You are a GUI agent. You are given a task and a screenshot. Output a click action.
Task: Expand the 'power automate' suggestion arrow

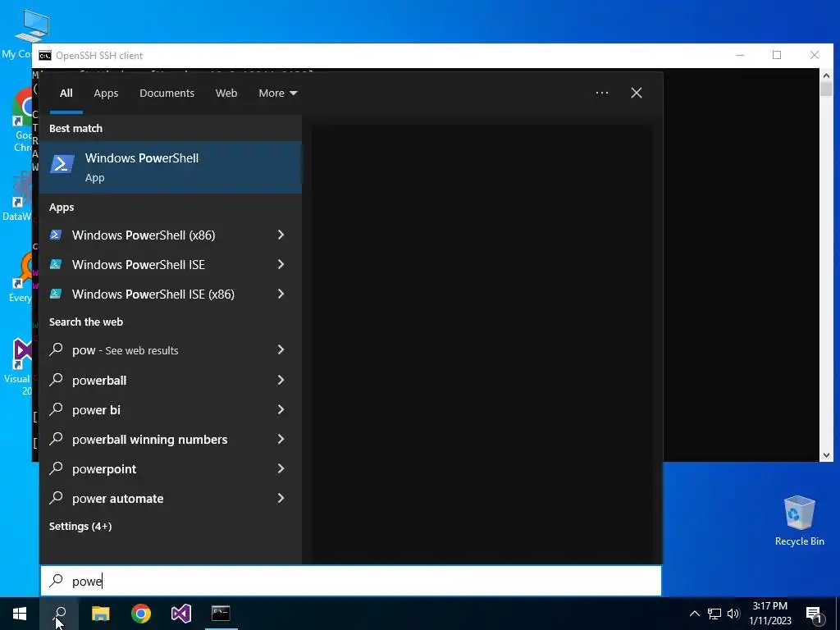pyautogui.click(x=281, y=498)
